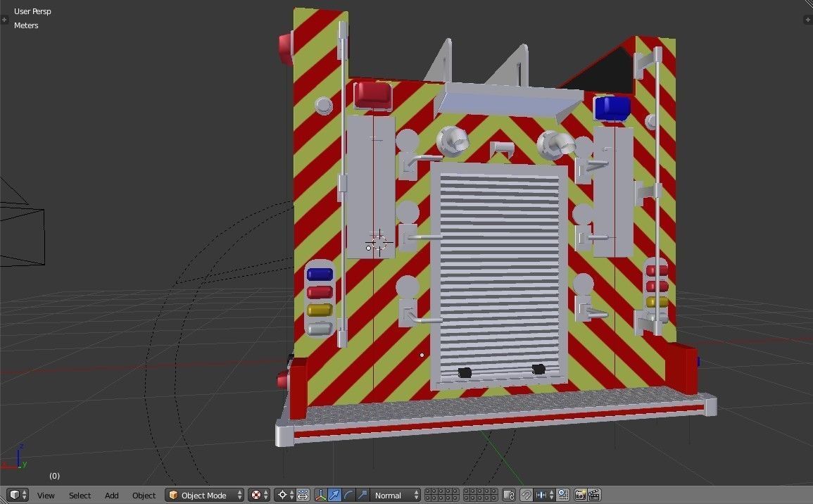The height and width of the screenshot is (504, 813).
Task: Open the Object menu
Action: click(x=144, y=496)
